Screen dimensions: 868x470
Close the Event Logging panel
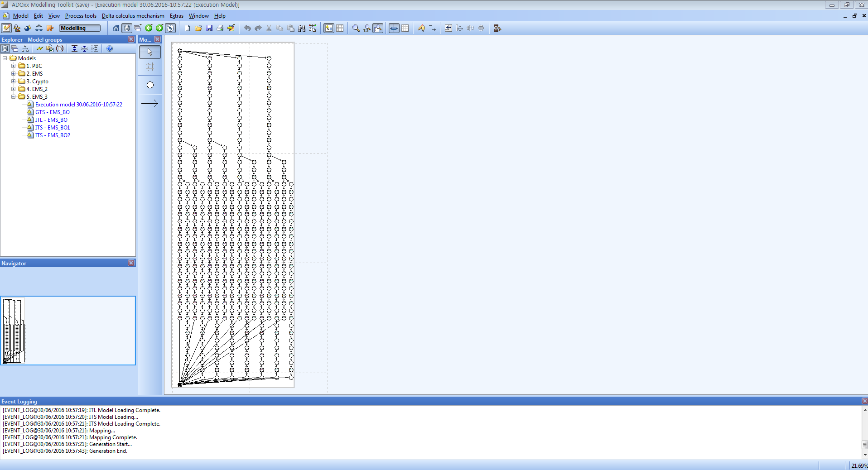864,401
